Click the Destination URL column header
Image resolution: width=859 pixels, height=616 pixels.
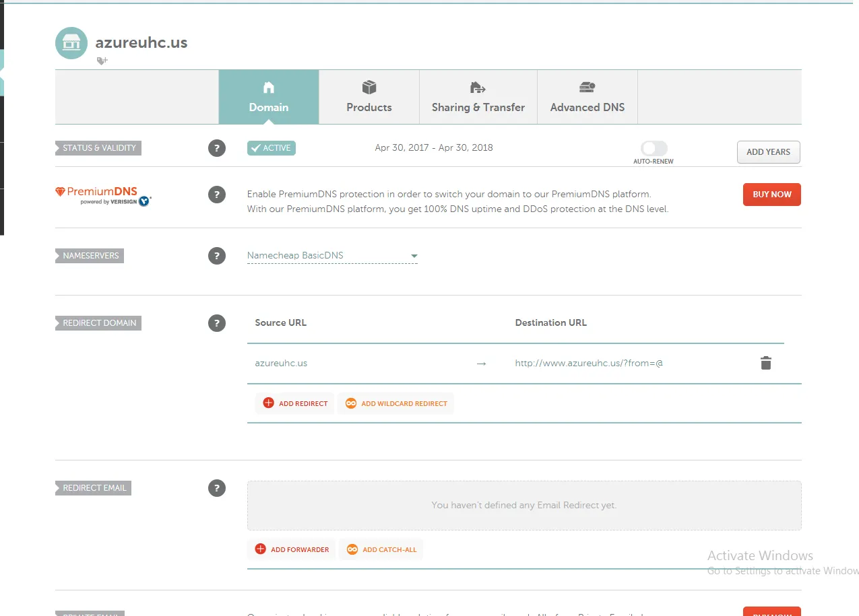pos(551,322)
